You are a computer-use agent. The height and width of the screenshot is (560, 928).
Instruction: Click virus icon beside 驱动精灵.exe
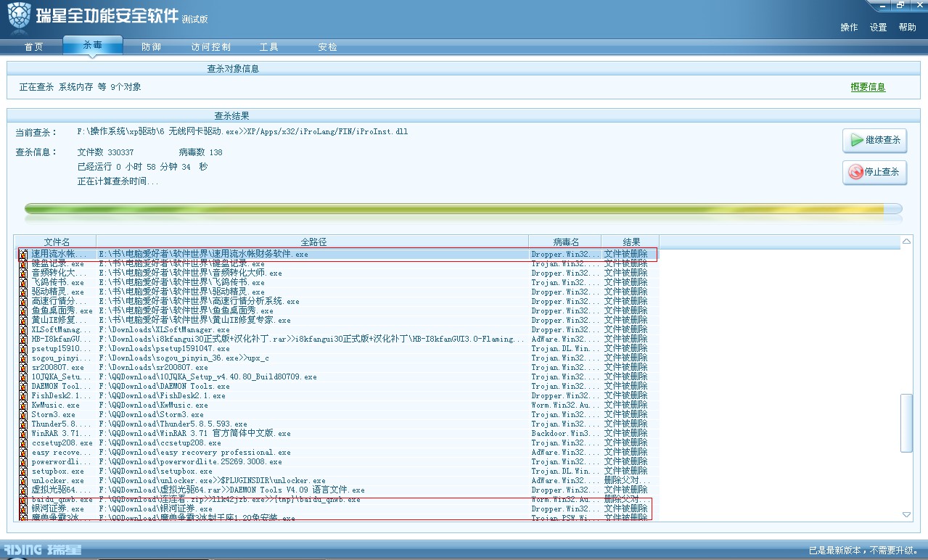point(23,292)
